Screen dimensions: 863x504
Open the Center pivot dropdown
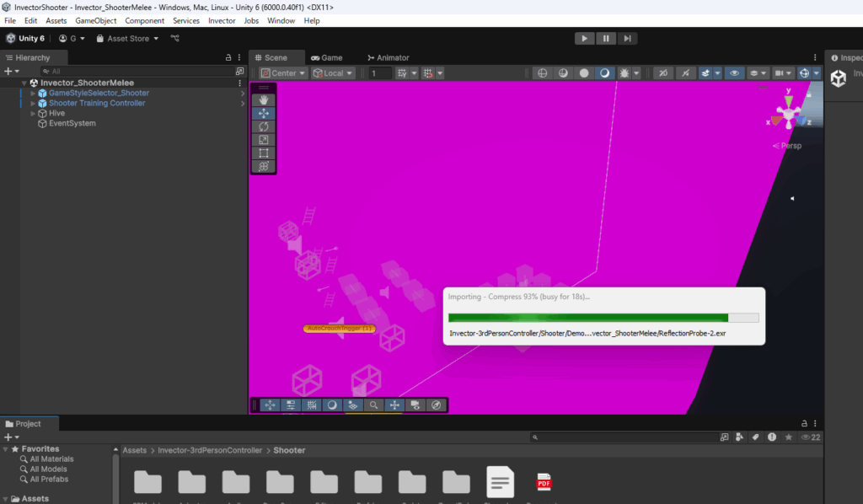pos(283,73)
